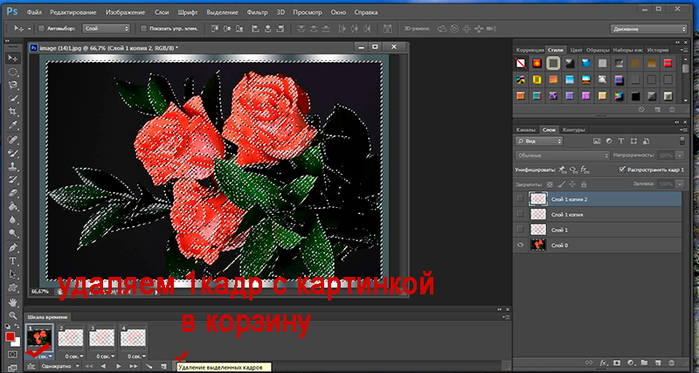
Task: Select the Zoom tool
Action: click(13, 316)
